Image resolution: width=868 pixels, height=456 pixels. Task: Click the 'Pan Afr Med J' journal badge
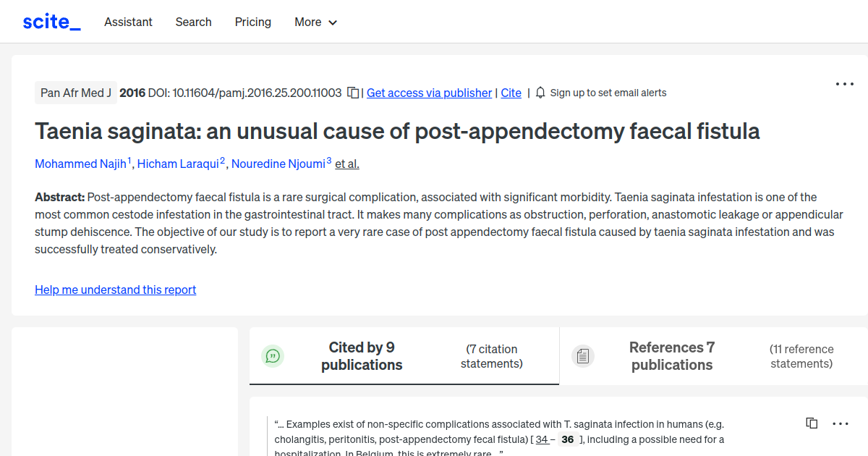pos(75,93)
